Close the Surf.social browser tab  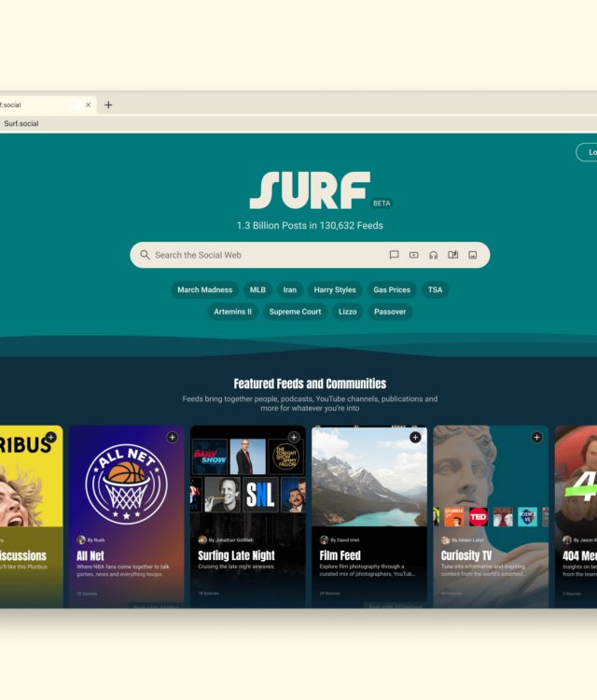coord(89,105)
